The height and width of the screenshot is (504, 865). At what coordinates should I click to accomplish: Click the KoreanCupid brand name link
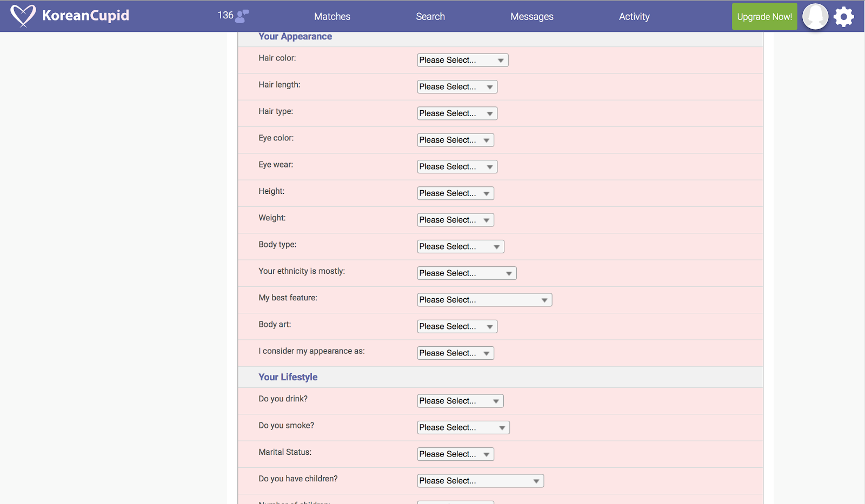pyautogui.click(x=85, y=16)
